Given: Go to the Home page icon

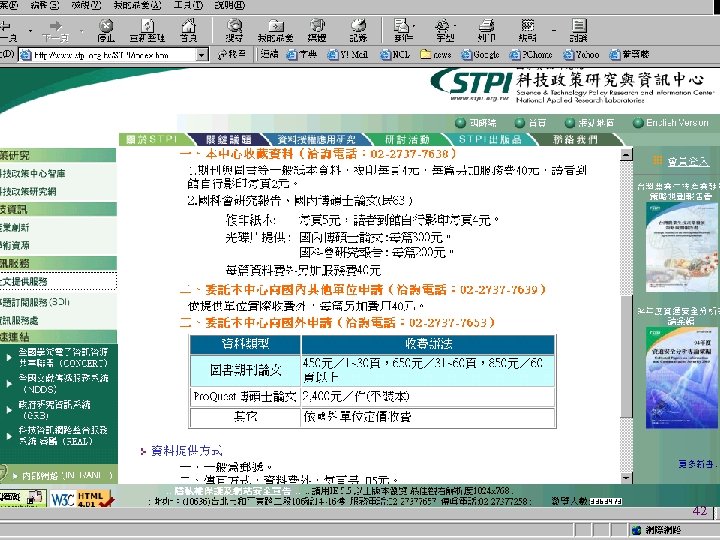Looking at the screenshot, I should click(189, 31).
